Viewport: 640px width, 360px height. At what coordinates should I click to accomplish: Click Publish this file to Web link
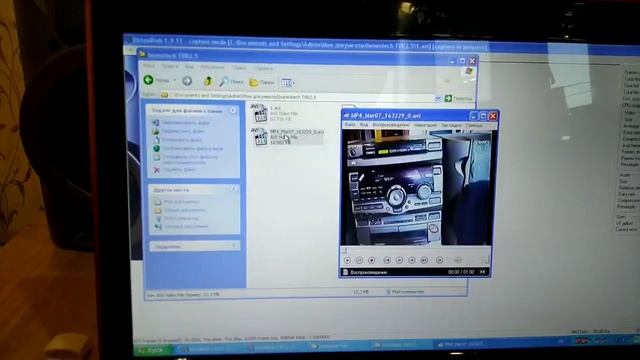188,149
